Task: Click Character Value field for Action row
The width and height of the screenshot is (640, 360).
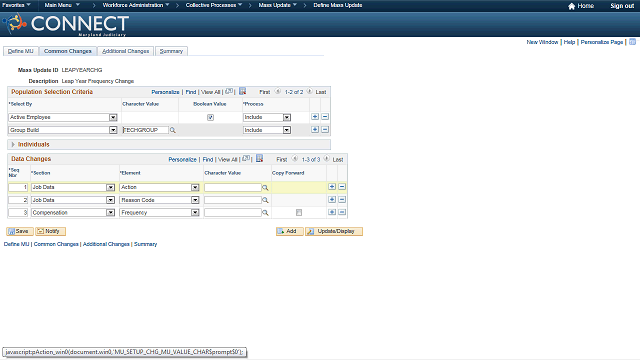Action: click(233, 187)
